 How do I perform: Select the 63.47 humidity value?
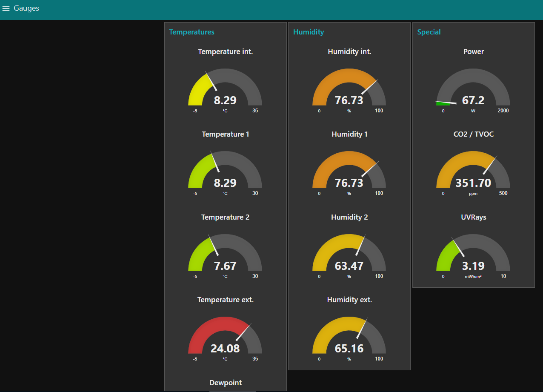349,266
